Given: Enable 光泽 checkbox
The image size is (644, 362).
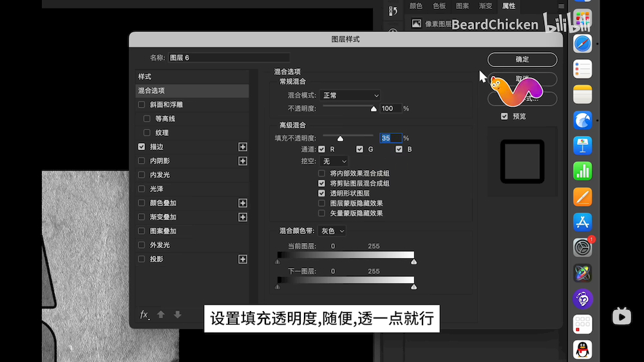Looking at the screenshot, I should click(141, 189).
